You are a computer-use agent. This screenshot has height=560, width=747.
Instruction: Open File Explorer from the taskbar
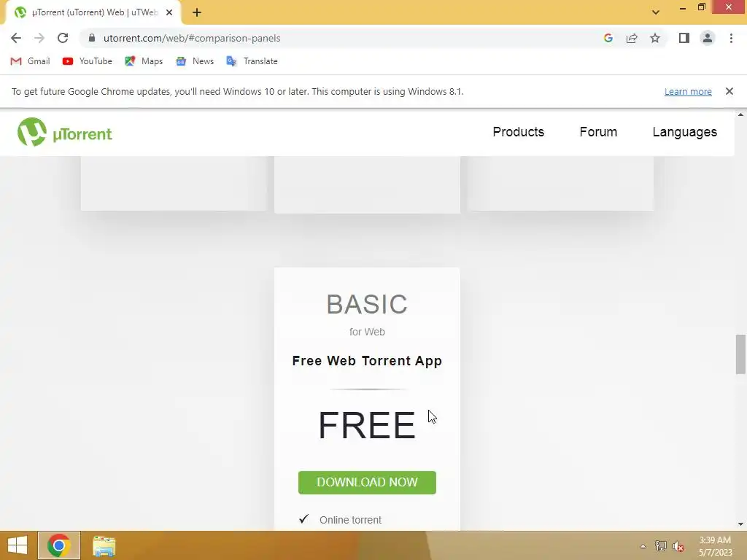pos(104,546)
